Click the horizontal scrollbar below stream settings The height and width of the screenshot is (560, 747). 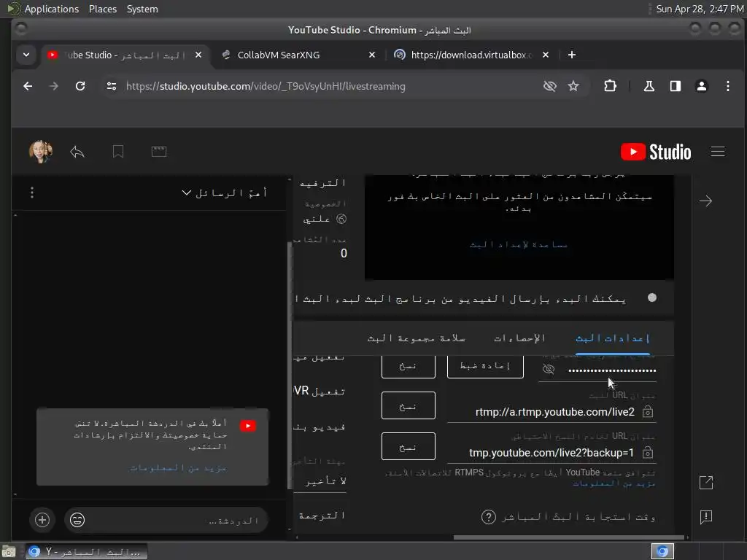tap(569, 537)
